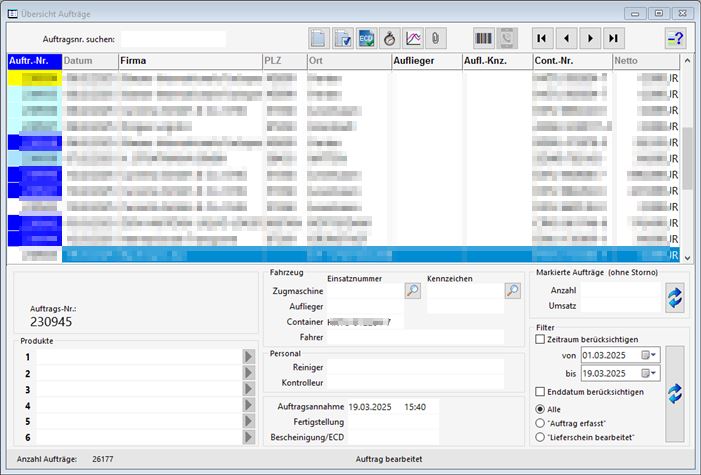The height and width of the screenshot is (475, 701).
Task: Open the help question mark icon
Action: pos(676,38)
